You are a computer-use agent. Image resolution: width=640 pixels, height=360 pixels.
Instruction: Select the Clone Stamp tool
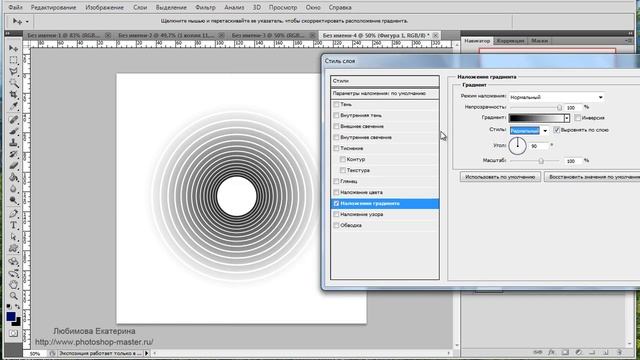click(13, 143)
